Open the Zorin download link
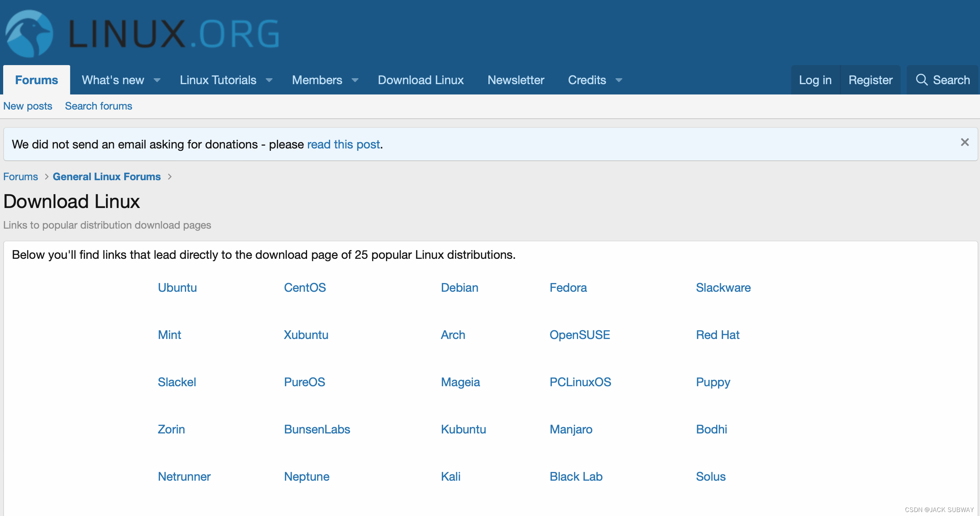The image size is (980, 516). coord(171,429)
